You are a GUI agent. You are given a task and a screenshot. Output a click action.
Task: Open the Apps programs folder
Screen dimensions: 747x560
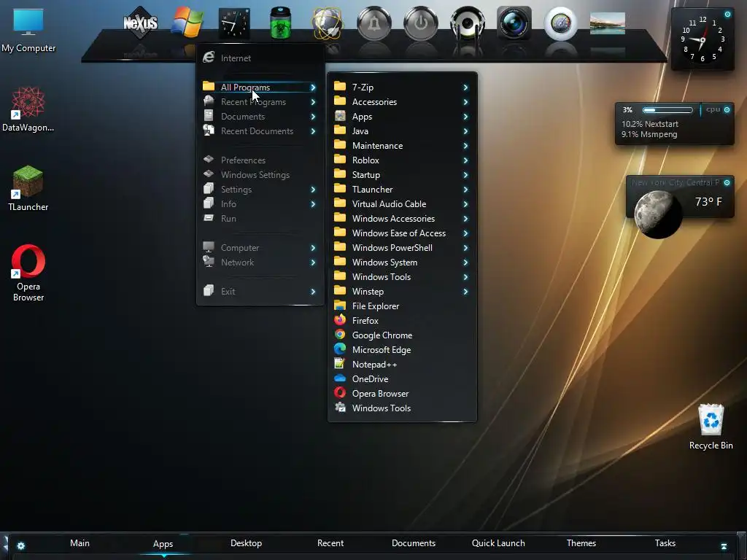coord(402,117)
